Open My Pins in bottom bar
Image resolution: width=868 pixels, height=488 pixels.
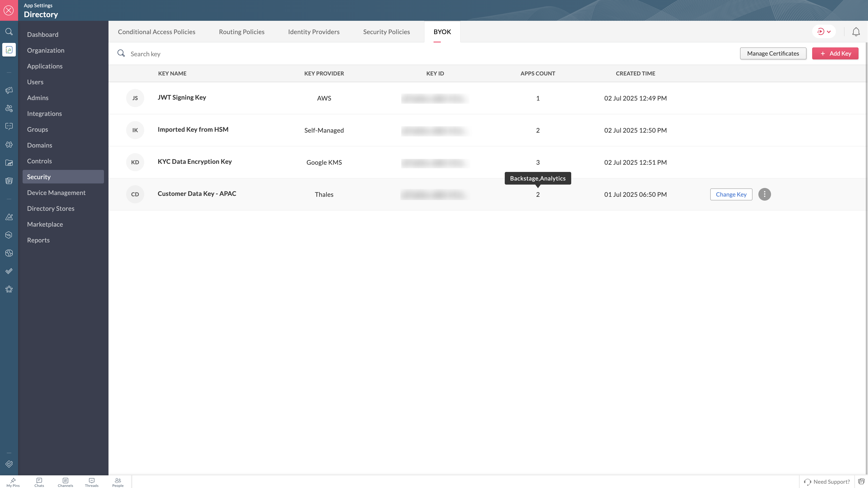pyautogui.click(x=13, y=482)
